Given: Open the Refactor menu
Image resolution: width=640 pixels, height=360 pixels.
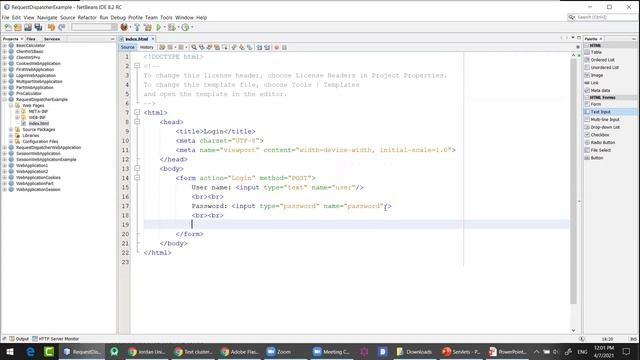Looking at the screenshot, I should pos(87,18).
